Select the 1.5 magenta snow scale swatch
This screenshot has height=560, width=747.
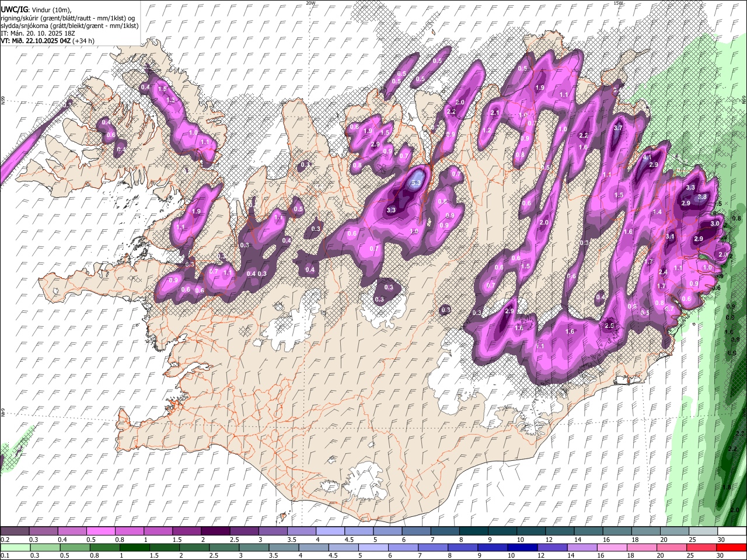186,531
